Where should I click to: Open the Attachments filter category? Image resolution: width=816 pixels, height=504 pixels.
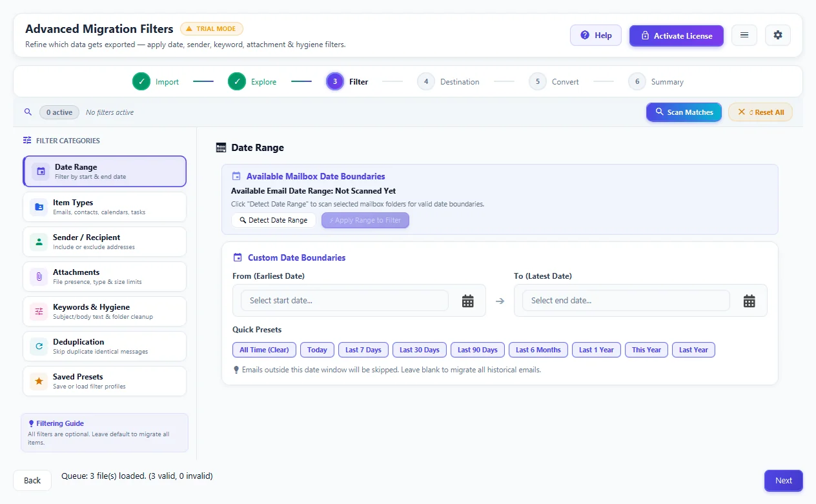coord(105,277)
